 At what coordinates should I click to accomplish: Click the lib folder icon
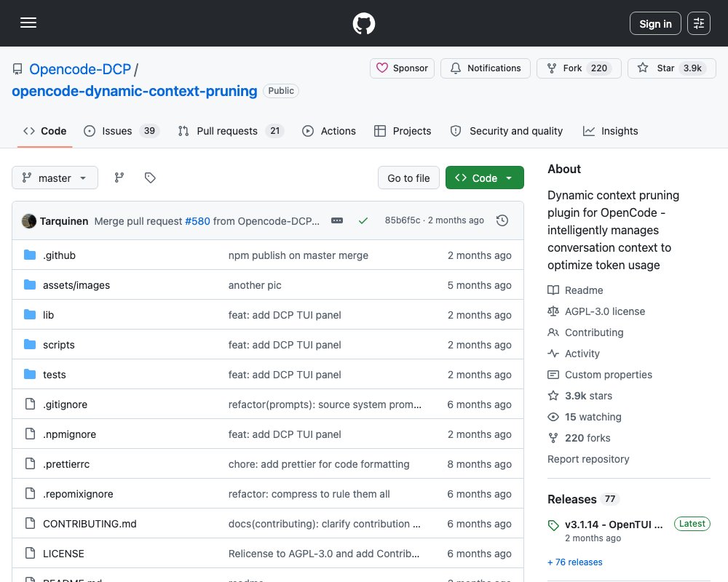(x=30, y=315)
